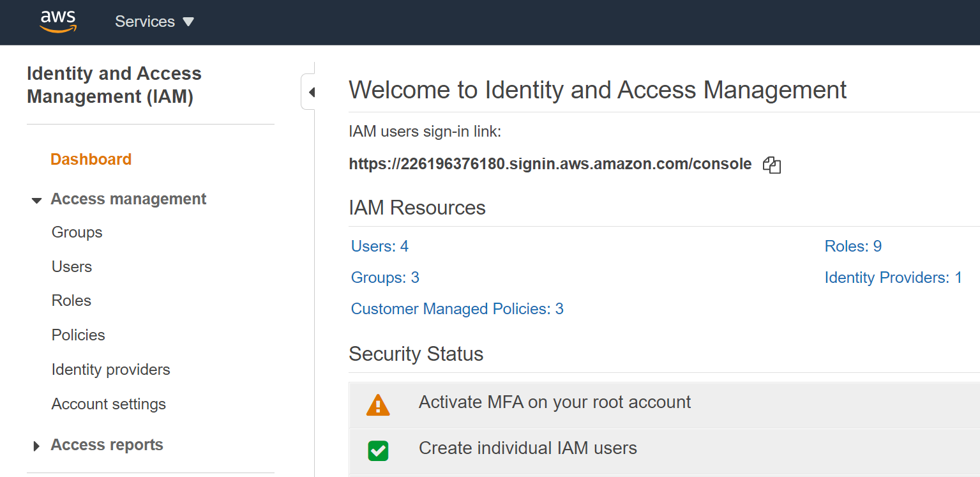Click the AWS logo home icon

[x=58, y=22]
